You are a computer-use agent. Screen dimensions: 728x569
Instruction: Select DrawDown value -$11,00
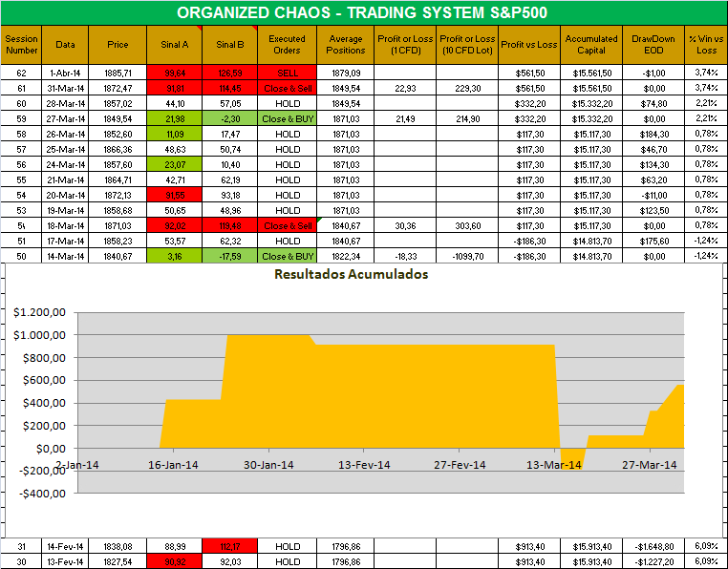[x=653, y=196]
